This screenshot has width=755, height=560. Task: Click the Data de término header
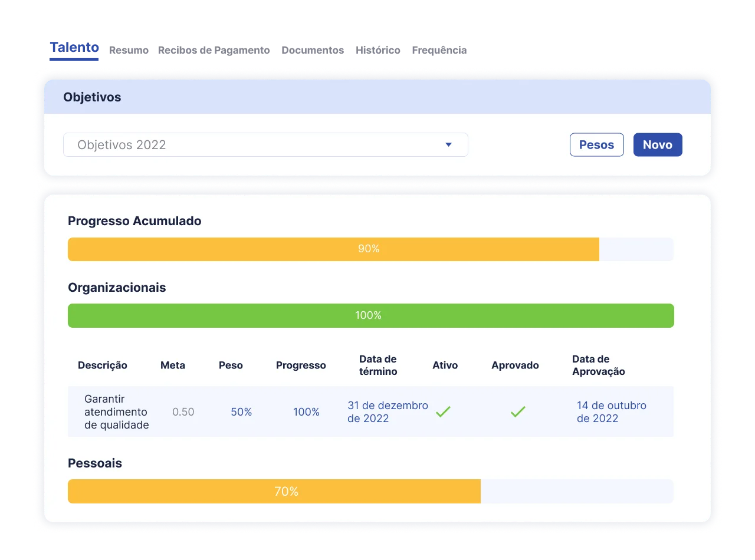(x=378, y=365)
